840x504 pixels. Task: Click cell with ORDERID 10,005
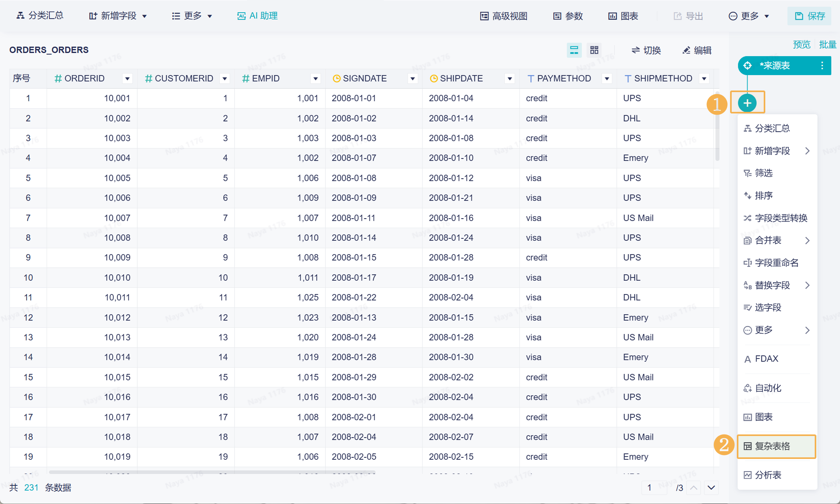(92, 178)
